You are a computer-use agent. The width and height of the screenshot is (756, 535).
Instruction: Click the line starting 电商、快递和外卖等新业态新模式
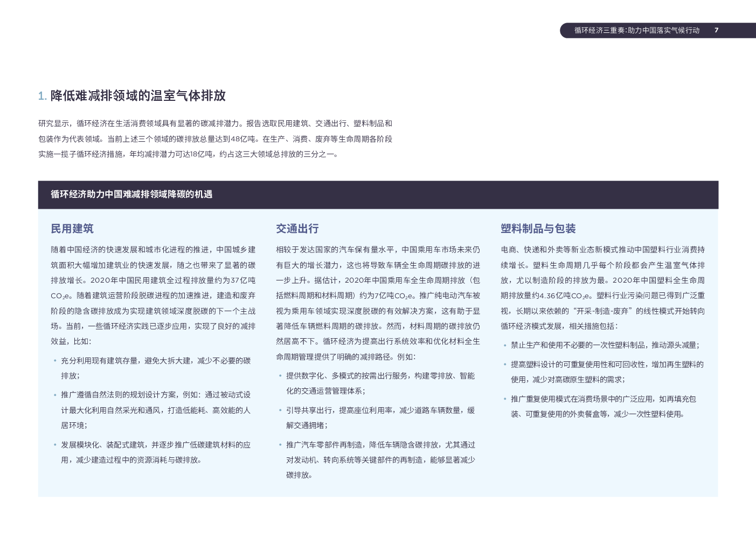[602, 250]
